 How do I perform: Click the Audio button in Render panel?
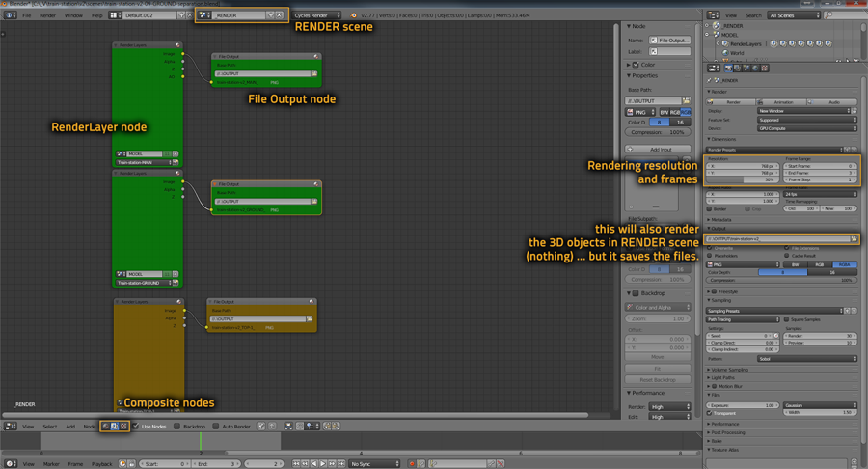tap(832, 102)
